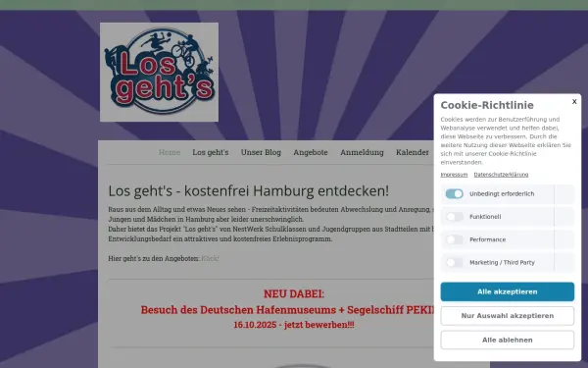
Task: Open the Anmeldung page
Action: 362,152
